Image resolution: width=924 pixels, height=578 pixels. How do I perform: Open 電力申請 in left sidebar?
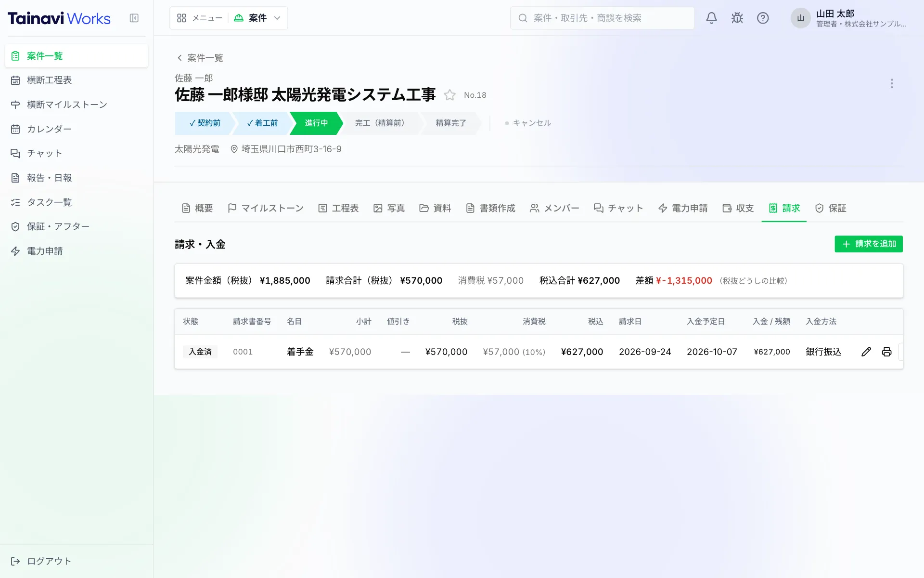pyautogui.click(x=77, y=251)
